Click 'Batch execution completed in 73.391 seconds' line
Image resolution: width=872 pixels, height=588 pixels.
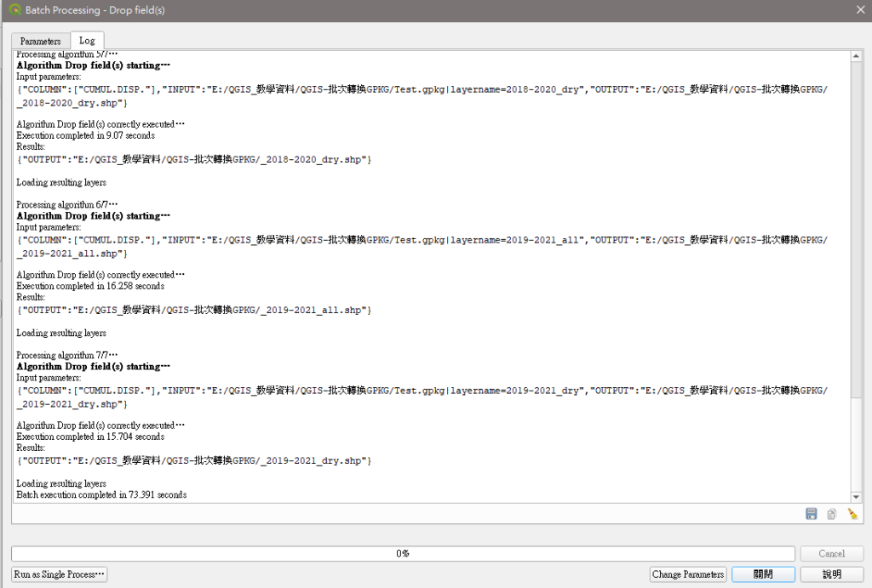click(102, 494)
